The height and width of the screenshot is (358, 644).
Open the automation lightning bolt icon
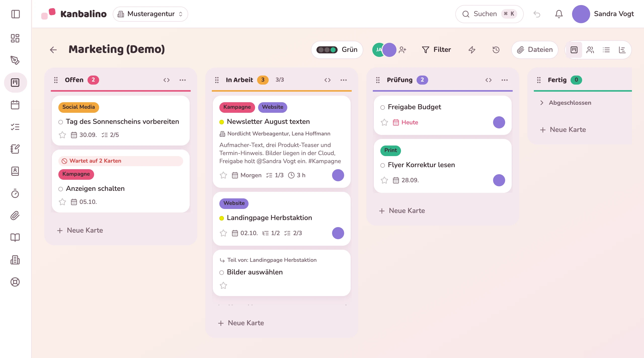tap(472, 50)
